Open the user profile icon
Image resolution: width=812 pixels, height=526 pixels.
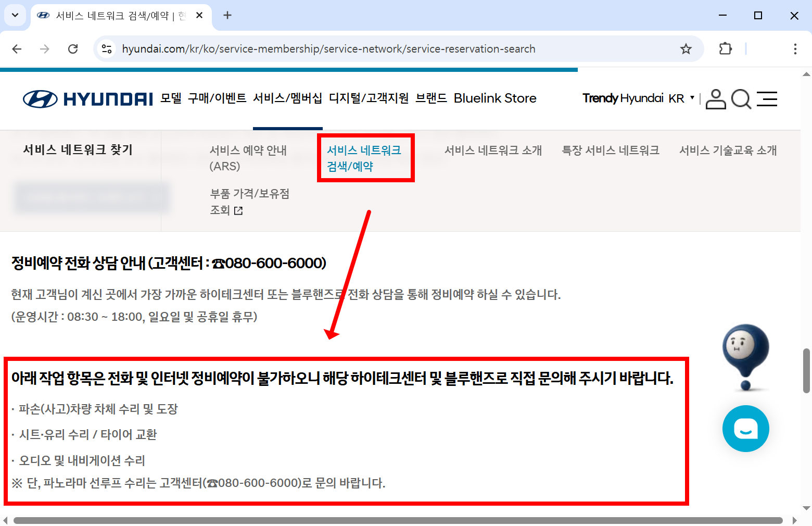(x=716, y=99)
